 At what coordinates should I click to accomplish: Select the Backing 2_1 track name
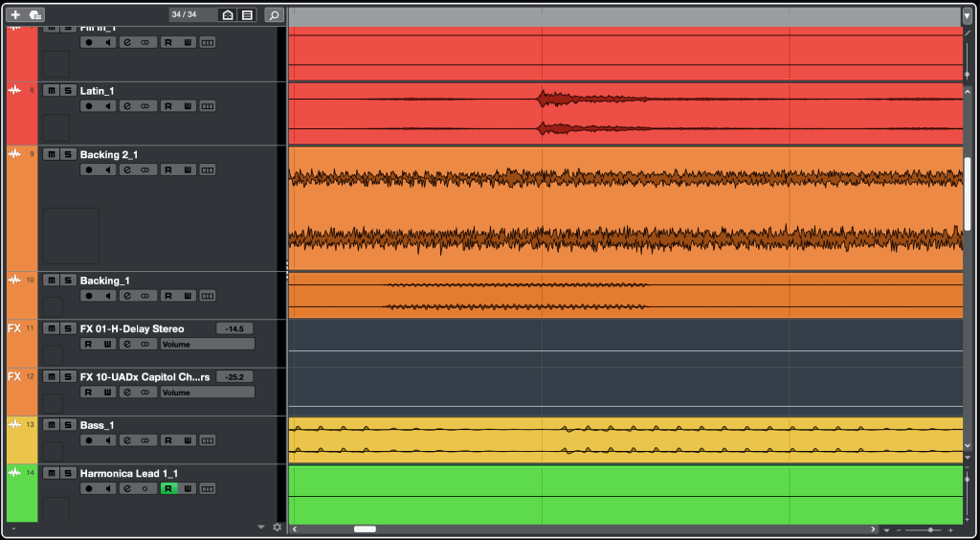pos(109,154)
